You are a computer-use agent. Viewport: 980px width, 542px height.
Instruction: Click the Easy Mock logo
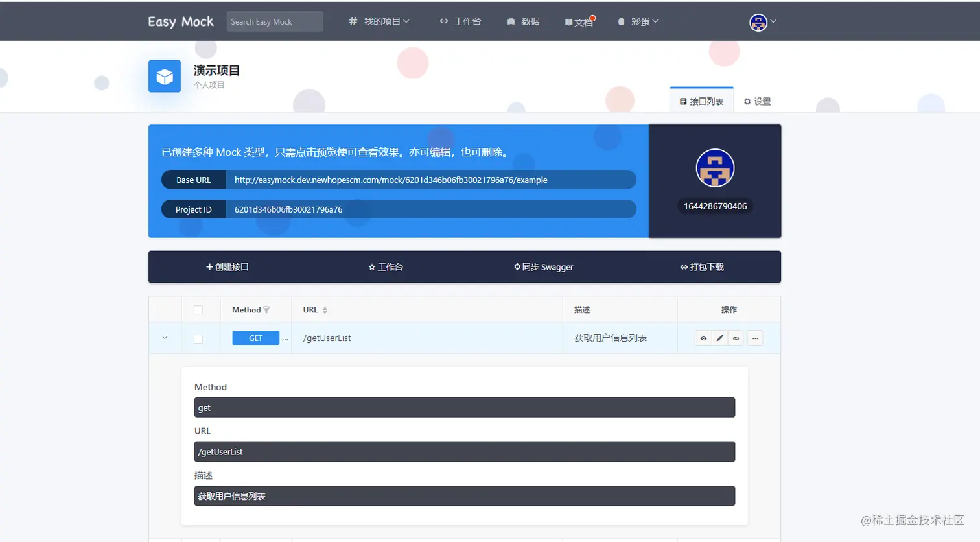point(181,21)
